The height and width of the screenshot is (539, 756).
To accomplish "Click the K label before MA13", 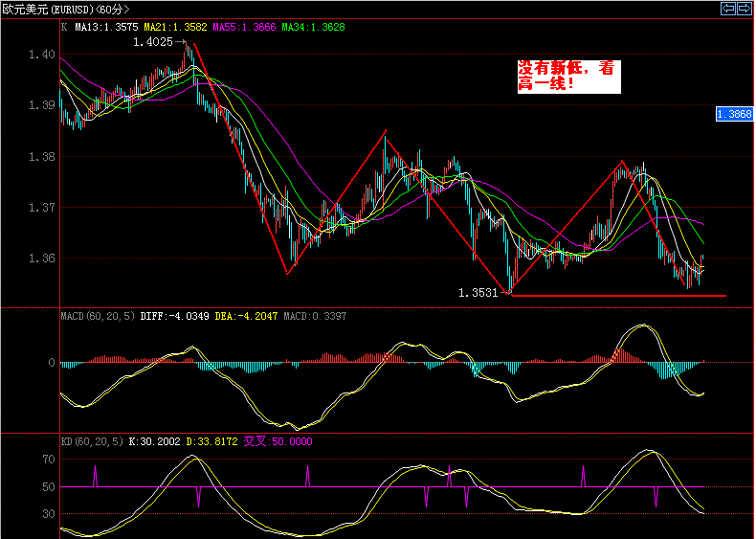I will coord(64,27).
